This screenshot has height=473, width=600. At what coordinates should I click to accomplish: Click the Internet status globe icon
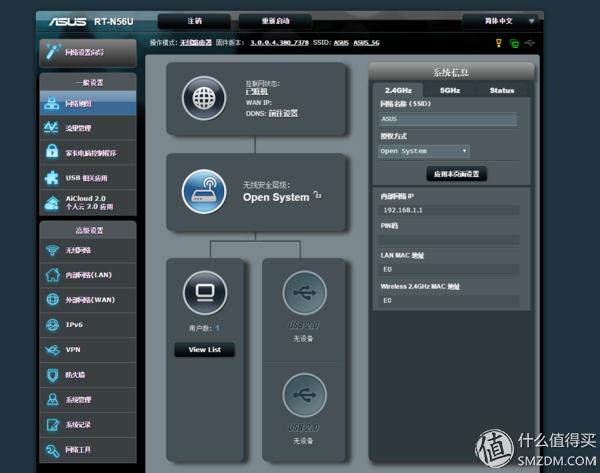[204, 98]
